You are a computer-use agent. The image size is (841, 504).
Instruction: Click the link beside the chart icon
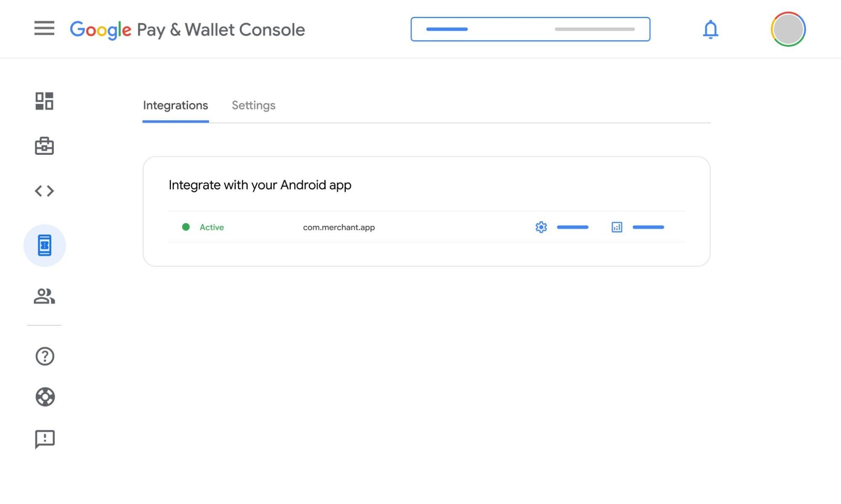(x=648, y=227)
